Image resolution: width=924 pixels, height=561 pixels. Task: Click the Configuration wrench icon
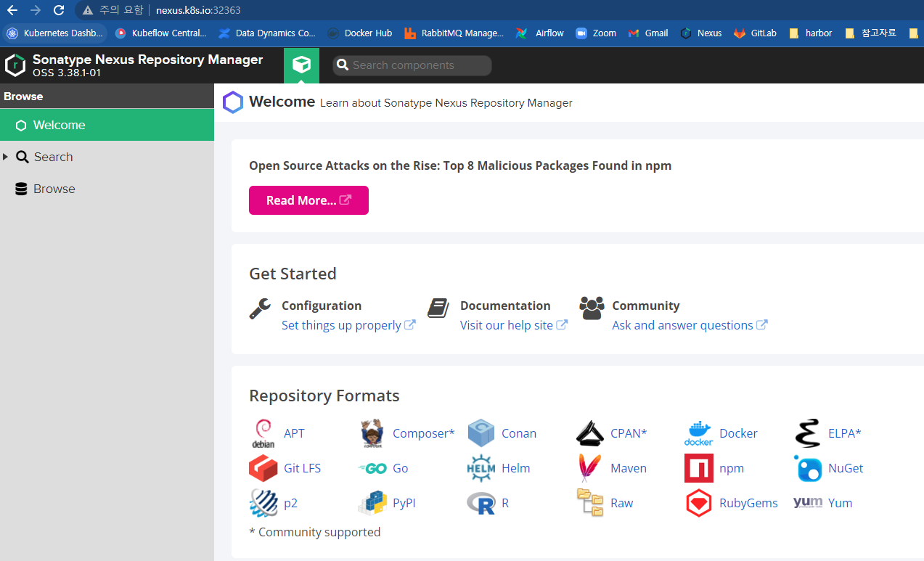(260, 308)
